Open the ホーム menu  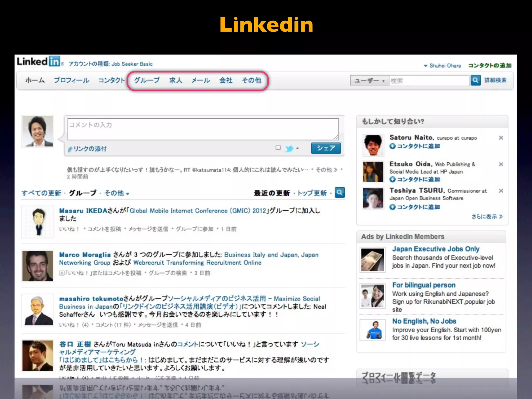[35, 80]
